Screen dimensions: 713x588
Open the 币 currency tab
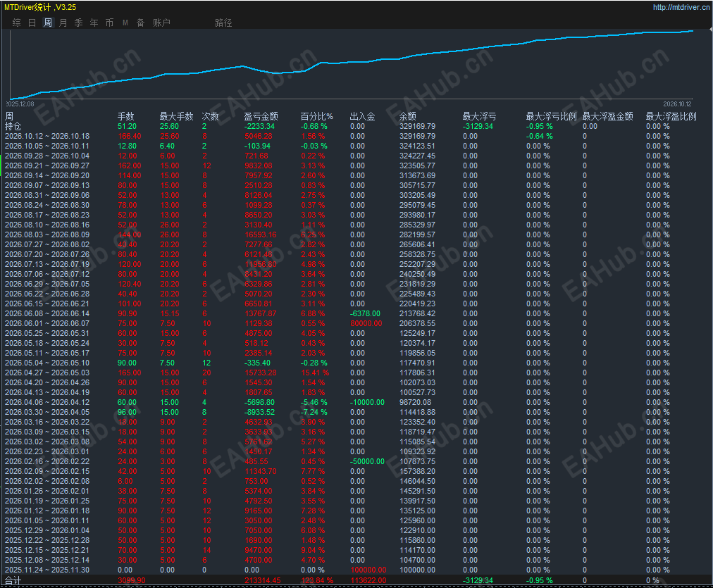(110, 23)
